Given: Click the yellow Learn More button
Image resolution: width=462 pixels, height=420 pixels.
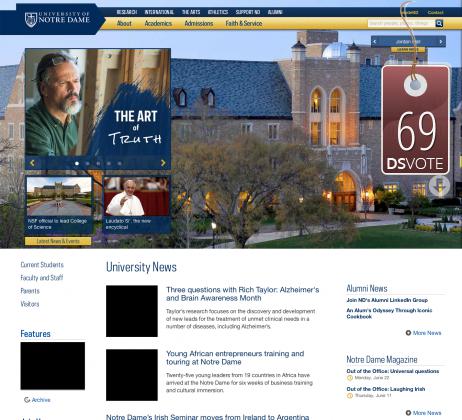Looking at the screenshot, I should tap(408, 49).
